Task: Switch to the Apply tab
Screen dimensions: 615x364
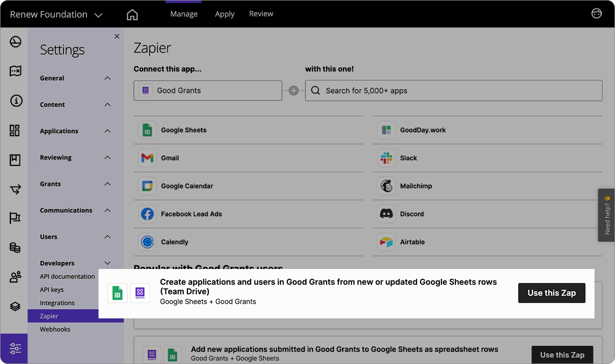Action: pos(224,14)
